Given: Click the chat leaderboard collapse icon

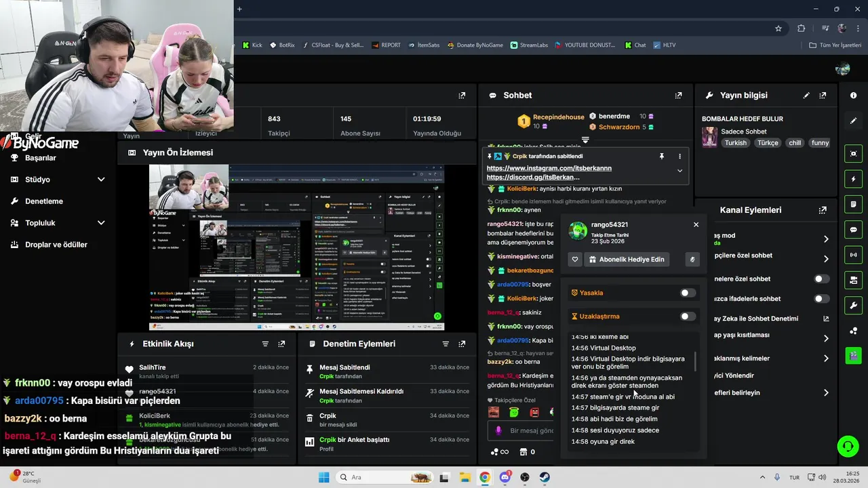Looking at the screenshot, I should tap(585, 140).
